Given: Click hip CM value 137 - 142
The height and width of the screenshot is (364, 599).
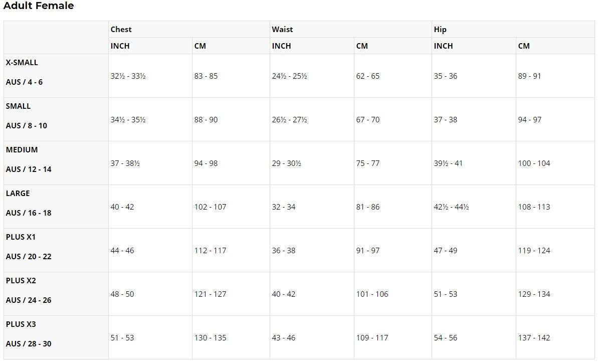Looking at the screenshot, I should click(534, 338).
